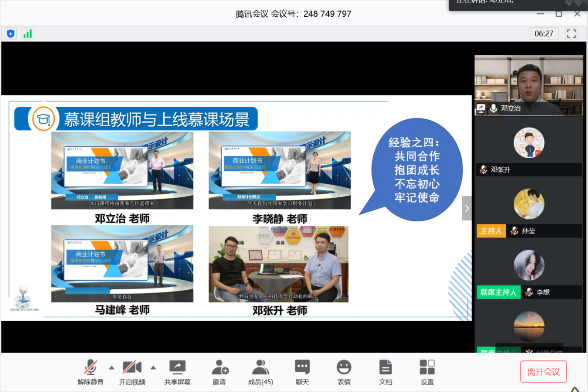Select participant 孙莹's video thumbnail

[x=529, y=204]
